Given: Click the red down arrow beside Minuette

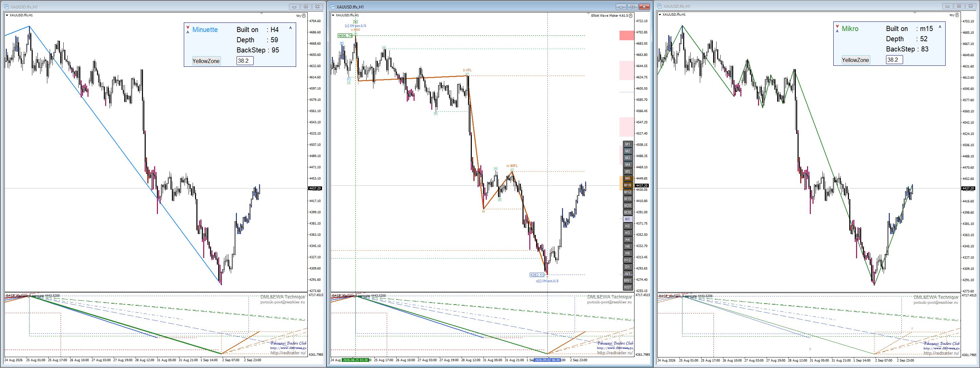Looking at the screenshot, I should (x=188, y=27).
